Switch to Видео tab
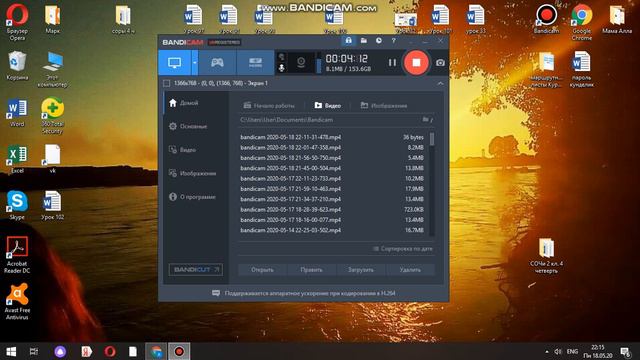This screenshot has height=360, width=640. [327, 106]
